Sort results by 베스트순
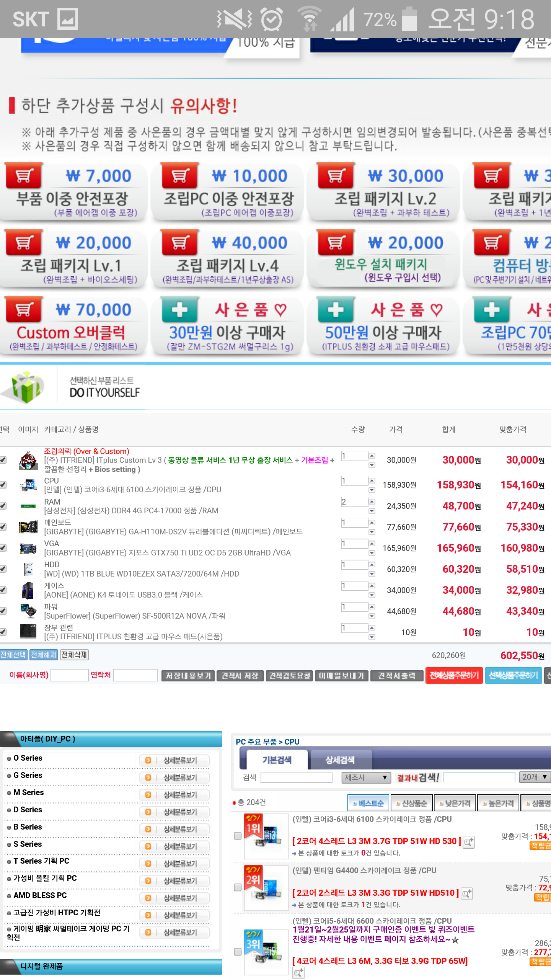551x980 pixels. click(x=368, y=803)
